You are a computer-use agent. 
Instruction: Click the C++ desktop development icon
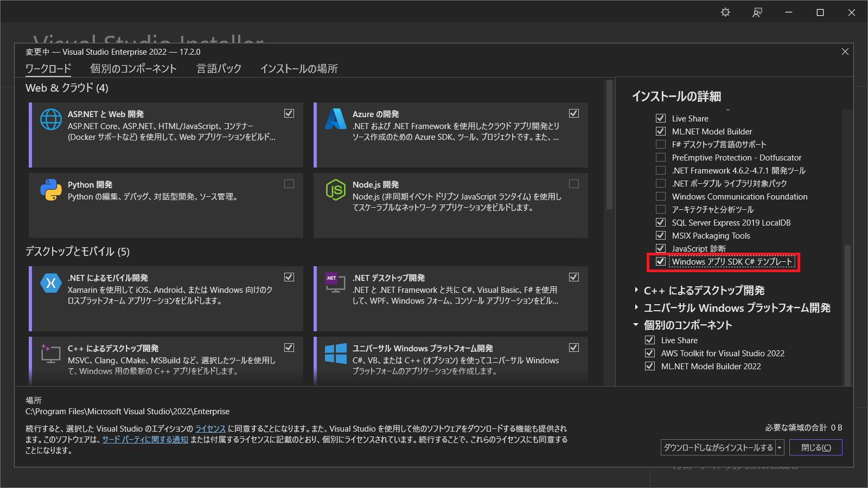(x=50, y=353)
